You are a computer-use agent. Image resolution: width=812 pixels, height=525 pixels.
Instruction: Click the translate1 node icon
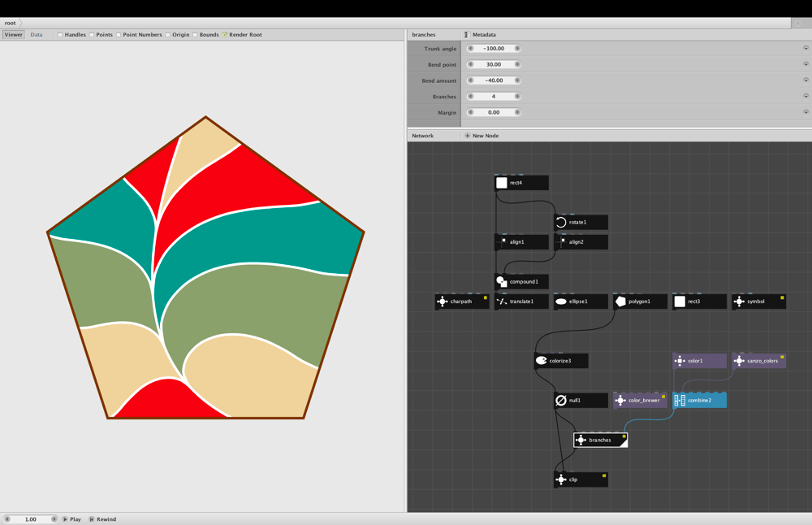point(501,302)
